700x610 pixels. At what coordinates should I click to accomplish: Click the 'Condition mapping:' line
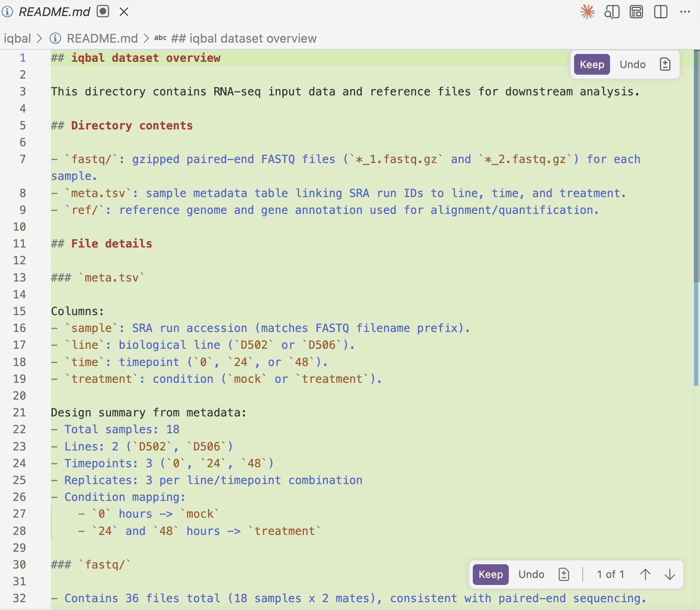tap(118, 497)
